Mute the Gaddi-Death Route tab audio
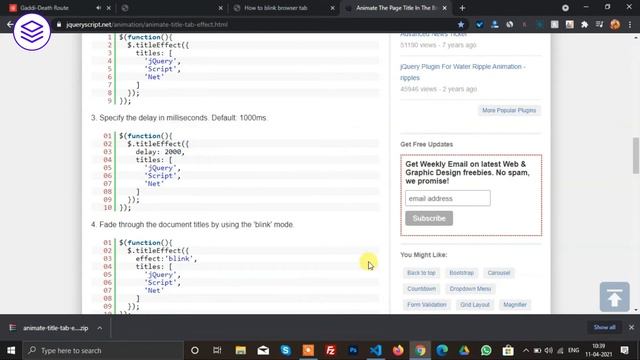640x360 pixels. point(98,8)
